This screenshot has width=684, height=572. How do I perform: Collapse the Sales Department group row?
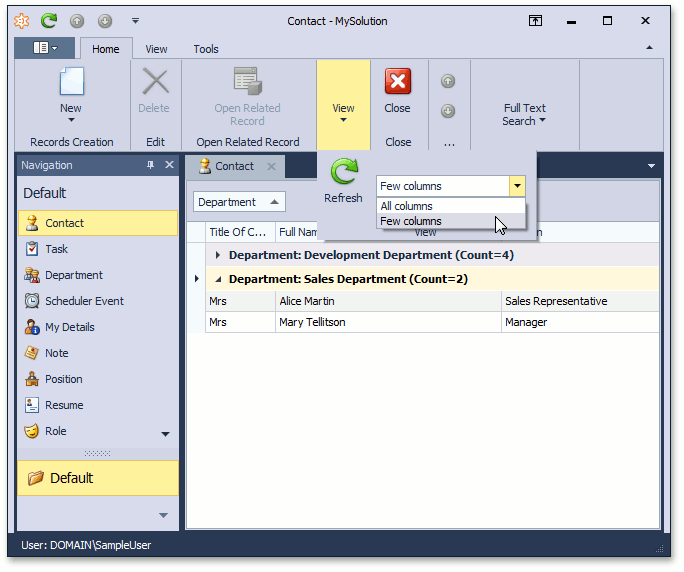[x=218, y=279]
